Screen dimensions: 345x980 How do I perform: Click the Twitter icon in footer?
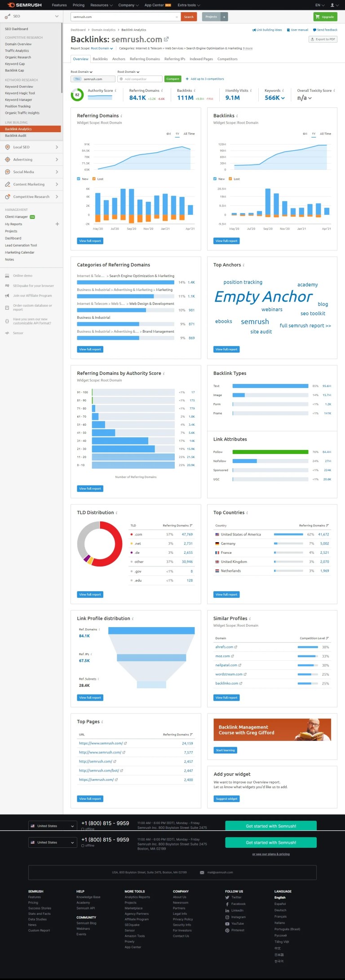click(x=227, y=897)
